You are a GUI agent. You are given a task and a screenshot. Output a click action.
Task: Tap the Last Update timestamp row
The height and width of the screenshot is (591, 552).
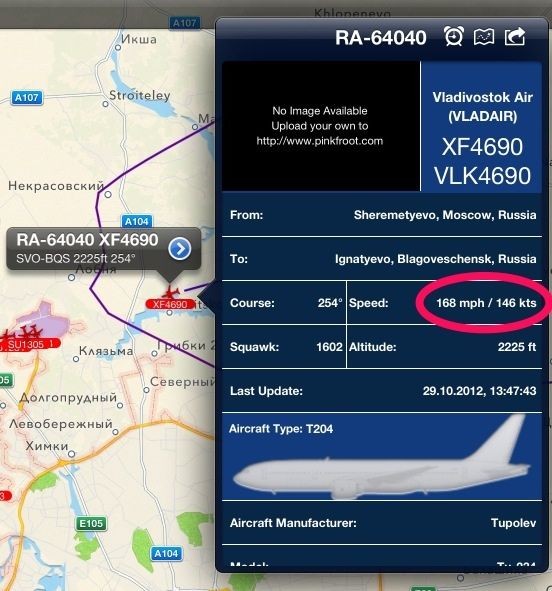382,391
